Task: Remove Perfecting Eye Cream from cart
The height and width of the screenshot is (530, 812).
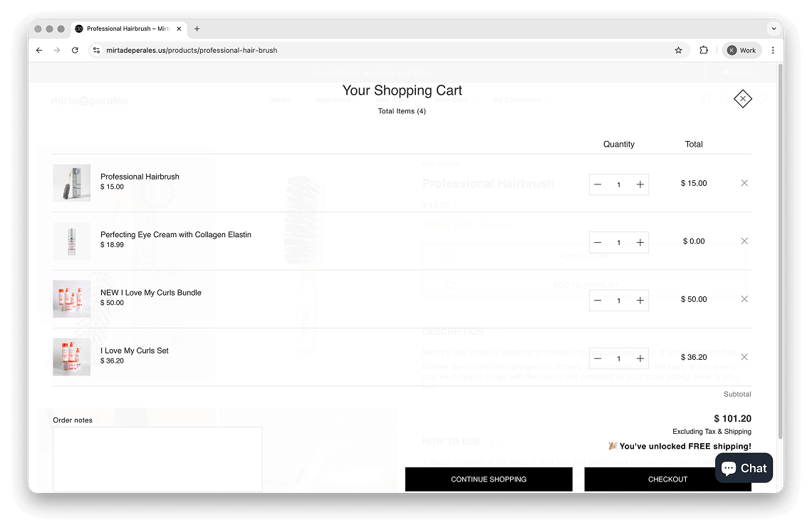Action: 744,241
